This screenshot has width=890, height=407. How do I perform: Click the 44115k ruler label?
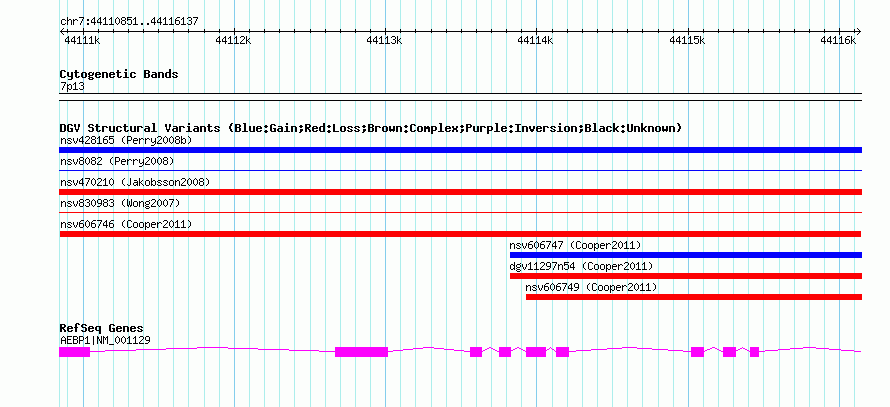[687, 40]
